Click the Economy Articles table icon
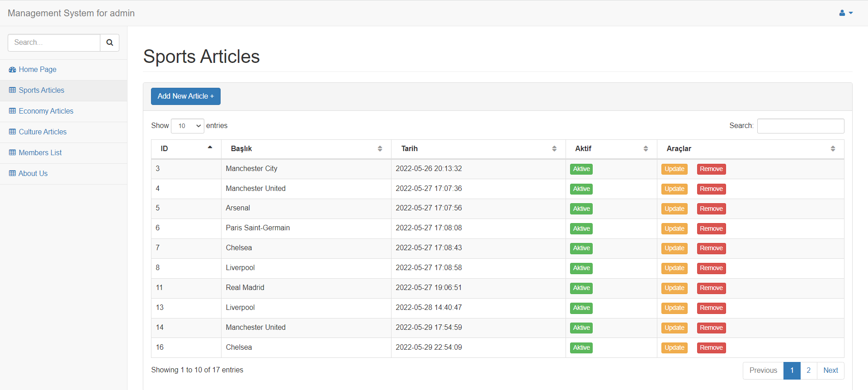 click(12, 111)
